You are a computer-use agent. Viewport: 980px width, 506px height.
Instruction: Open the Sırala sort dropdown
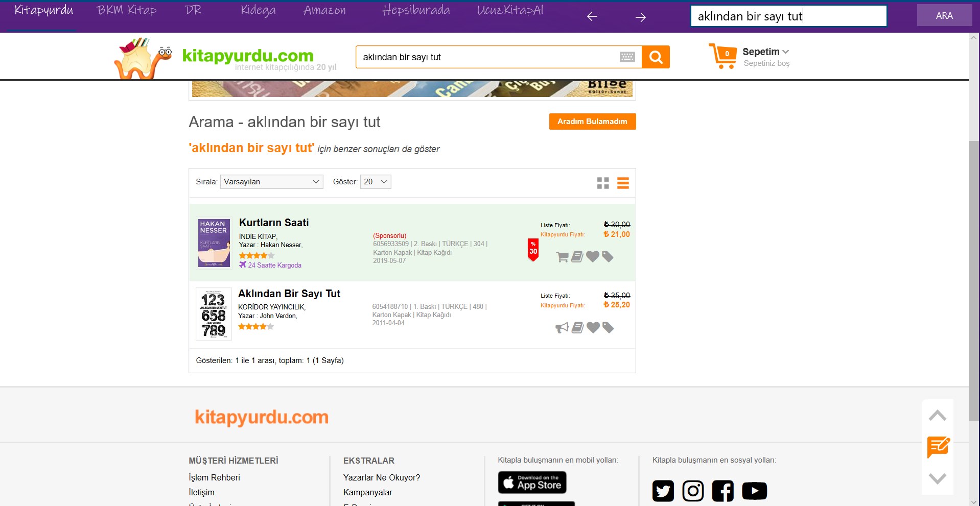(271, 182)
